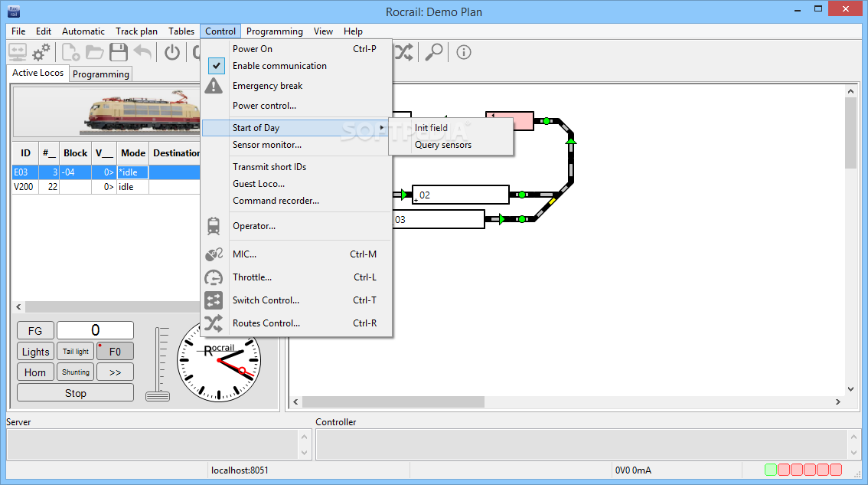Click the plan scroll down arrow
The width and height of the screenshot is (868, 485).
[x=850, y=389]
